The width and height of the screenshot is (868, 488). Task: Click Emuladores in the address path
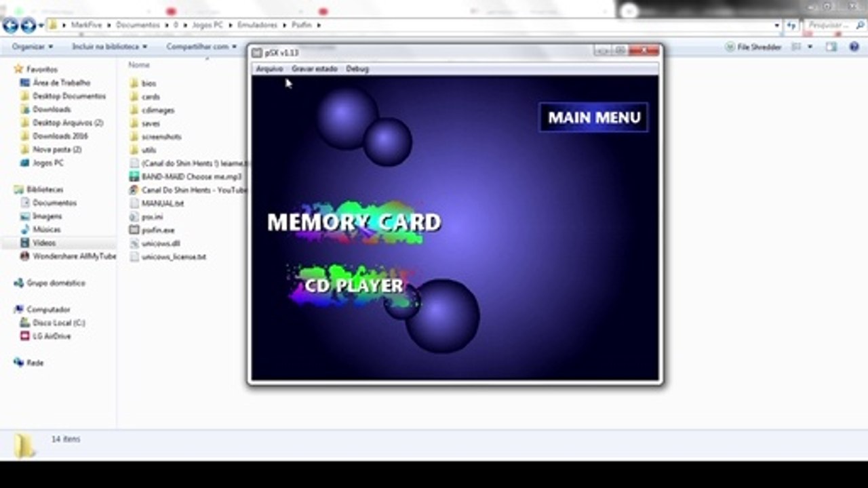click(x=257, y=25)
